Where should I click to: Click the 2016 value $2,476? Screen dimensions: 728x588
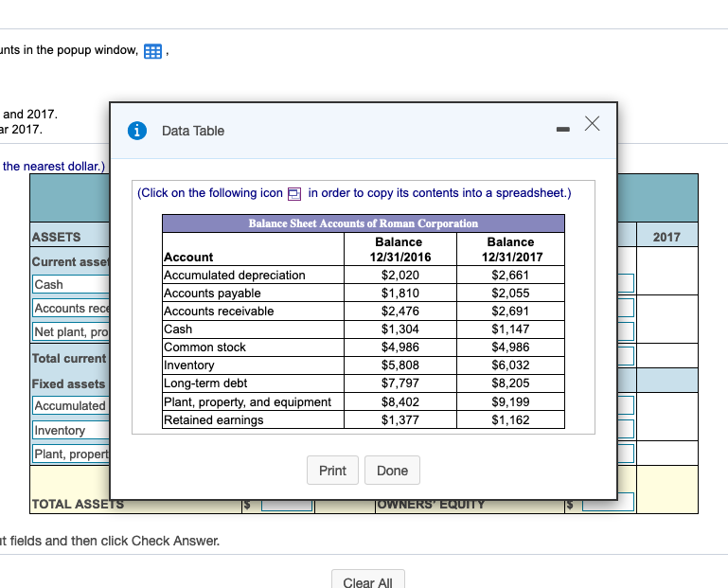coord(400,312)
